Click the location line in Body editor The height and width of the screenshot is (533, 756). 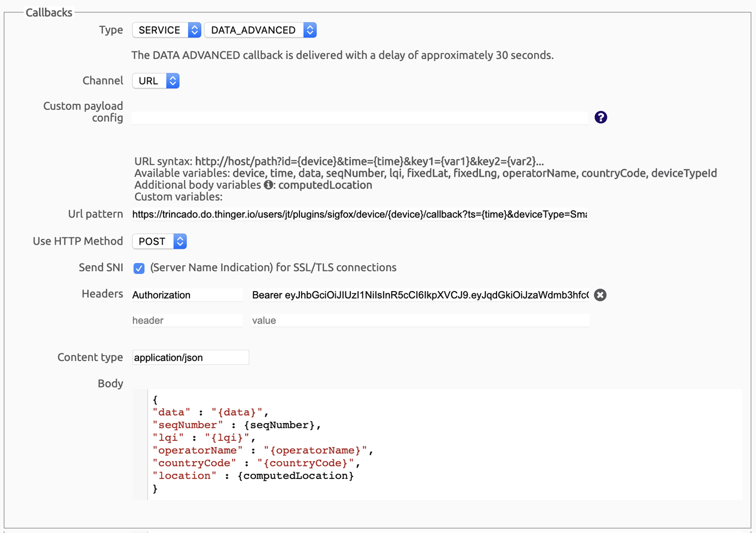click(x=253, y=476)
